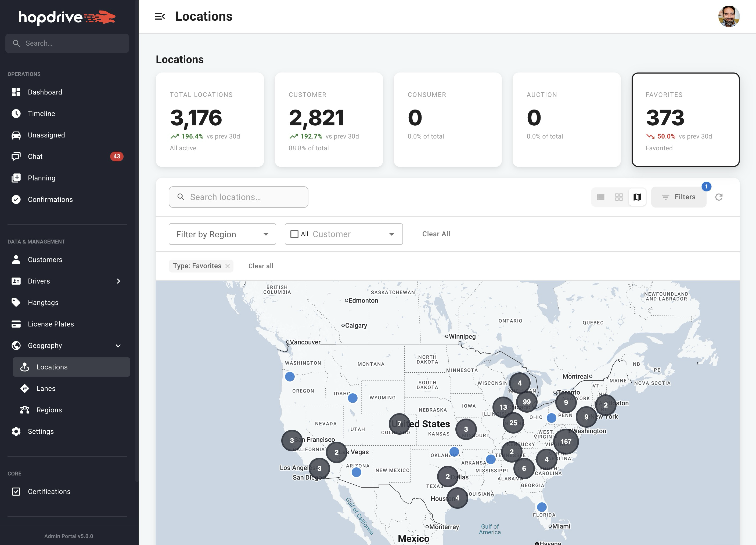
Task: Open the Customer filter dropdown
Action: 392,234
